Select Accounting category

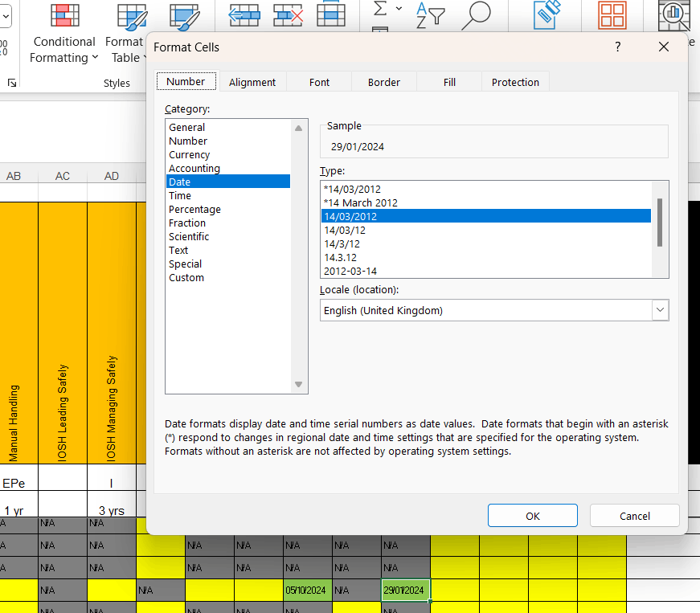click(228, 168)
